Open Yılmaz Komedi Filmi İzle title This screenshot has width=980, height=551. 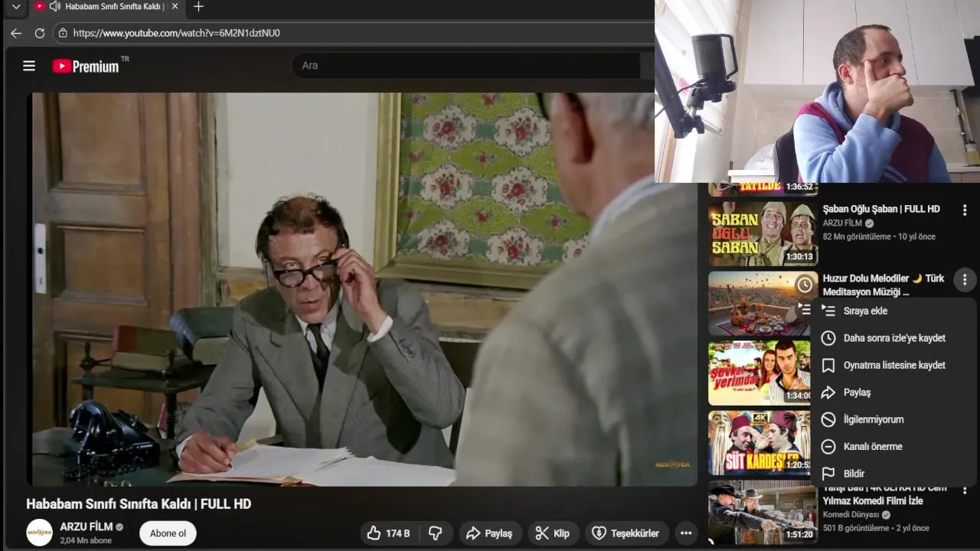coord(884,494)
